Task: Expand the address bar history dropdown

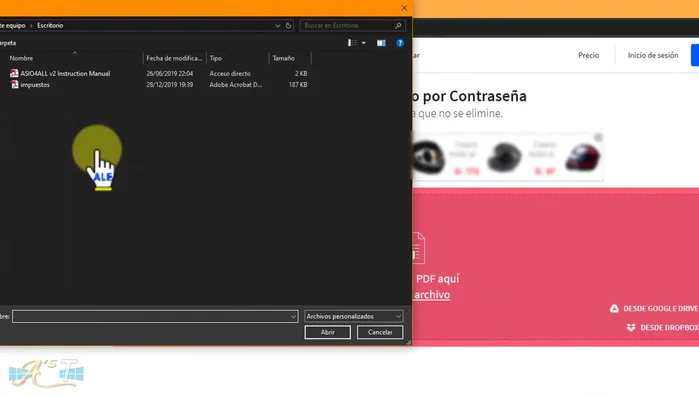Action: click(278, 26)
